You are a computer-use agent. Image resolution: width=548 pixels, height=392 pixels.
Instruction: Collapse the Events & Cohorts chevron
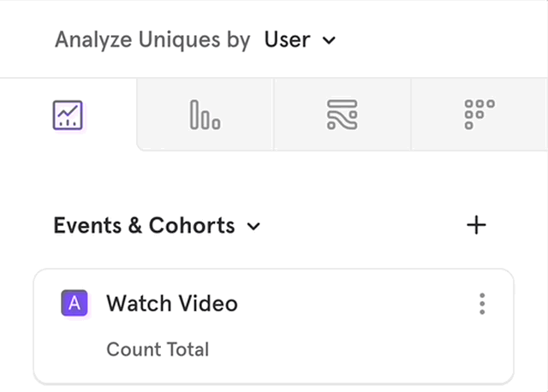(x=253, y=227)
